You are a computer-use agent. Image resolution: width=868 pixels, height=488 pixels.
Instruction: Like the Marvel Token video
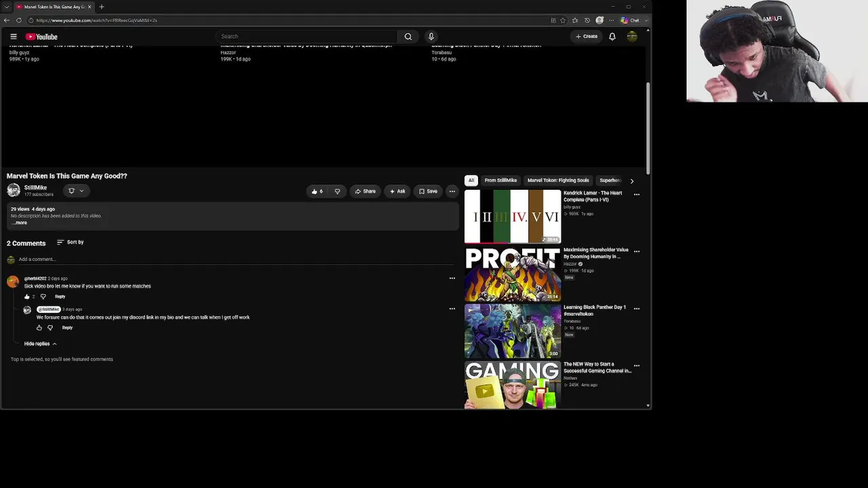317,191
